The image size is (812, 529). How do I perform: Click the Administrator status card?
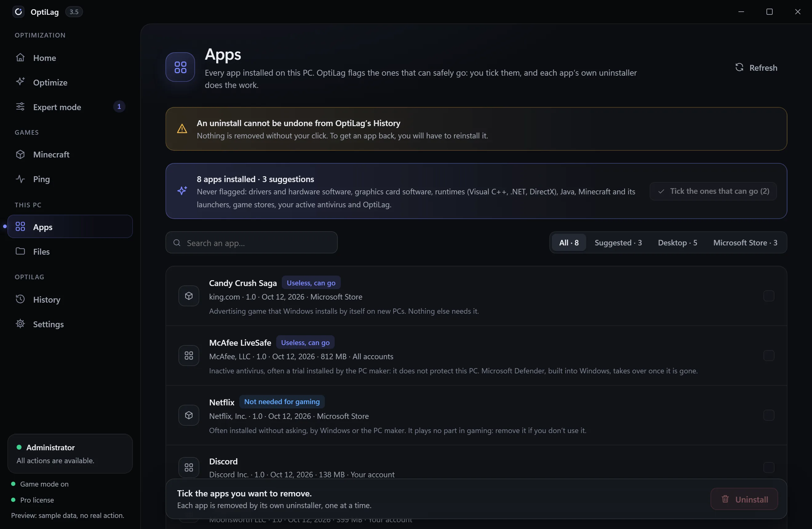(70, 454)
